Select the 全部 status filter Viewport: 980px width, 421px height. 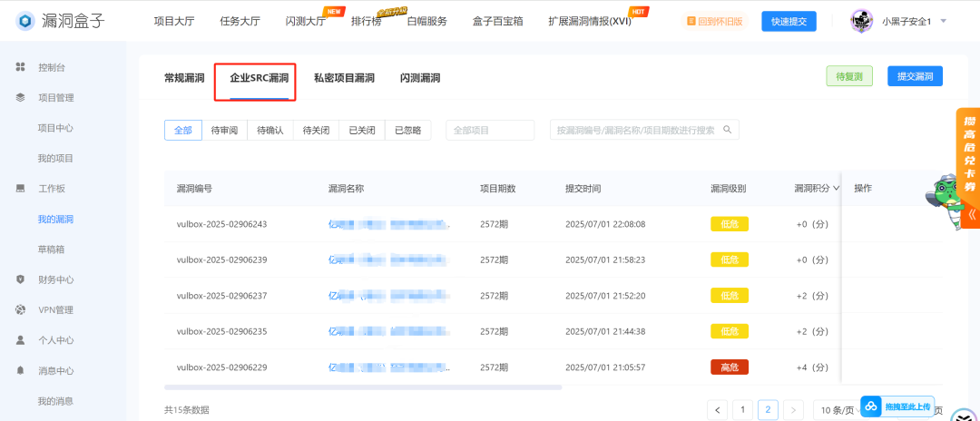pyautogui.click(x=183, y=131)
